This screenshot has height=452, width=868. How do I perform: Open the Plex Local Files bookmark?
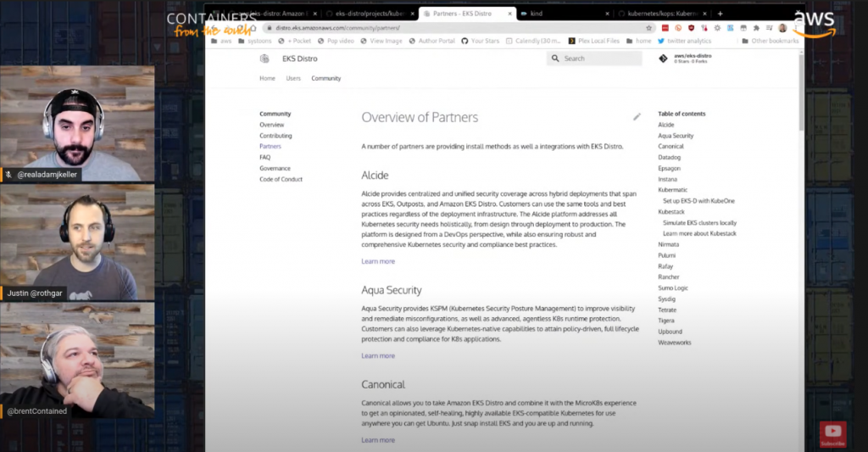[594, 41]
